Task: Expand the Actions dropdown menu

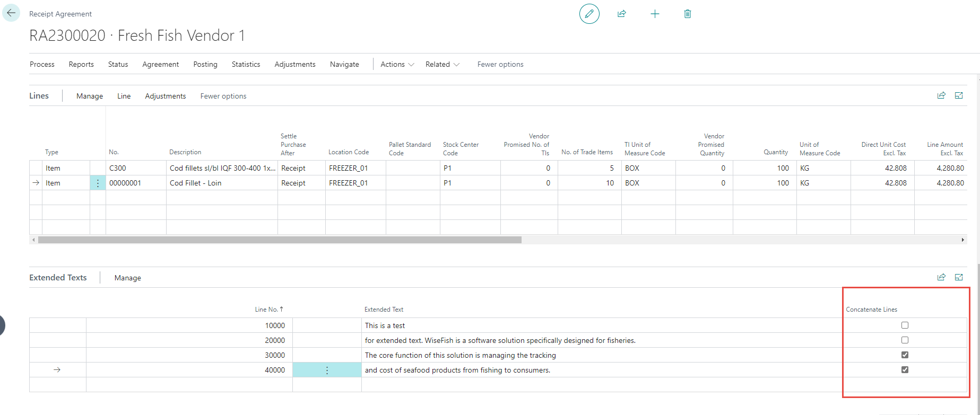Action: [x=397, y=64]
